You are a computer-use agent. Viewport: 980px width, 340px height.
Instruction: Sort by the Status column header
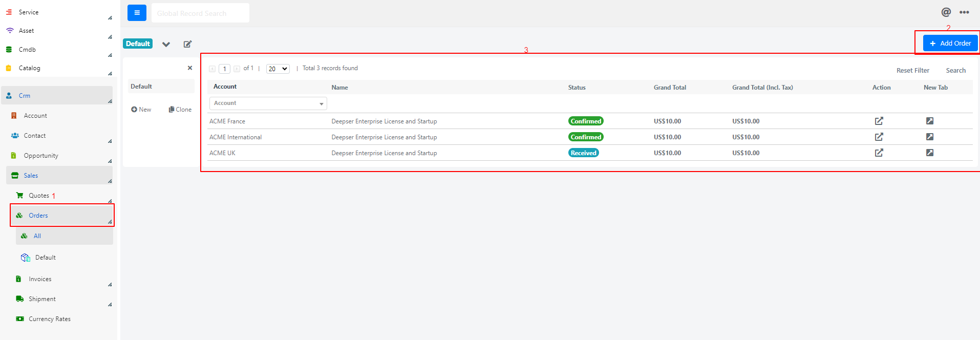(577, 88)
